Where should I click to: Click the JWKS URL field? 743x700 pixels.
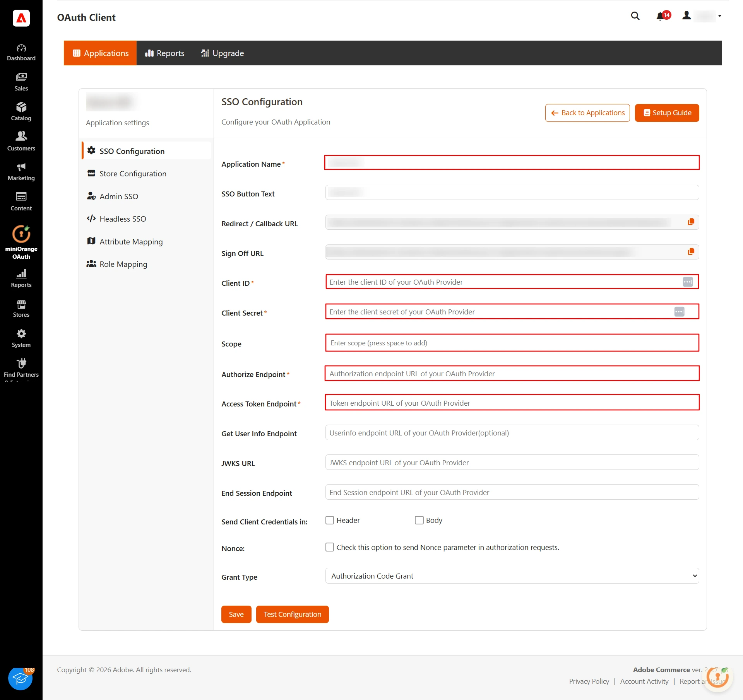tap(512, 463)
